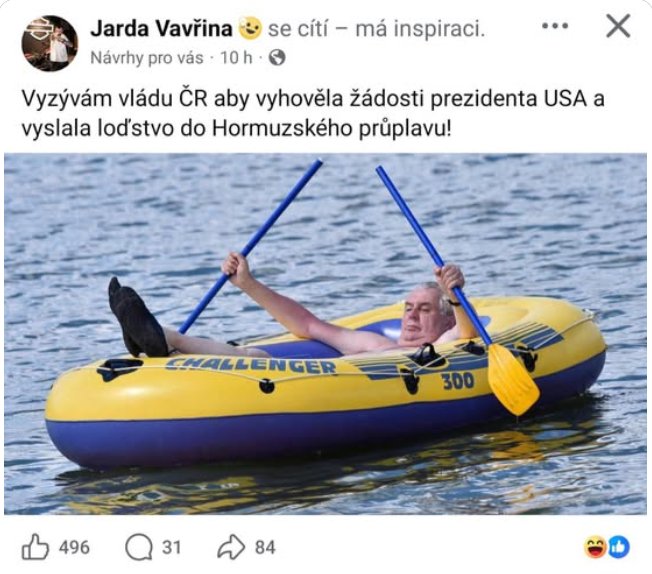The height and width of the screenshot is (574, 652).
Task: Open the Jarda Vavřina profile name link
Action: click(161, 29)
